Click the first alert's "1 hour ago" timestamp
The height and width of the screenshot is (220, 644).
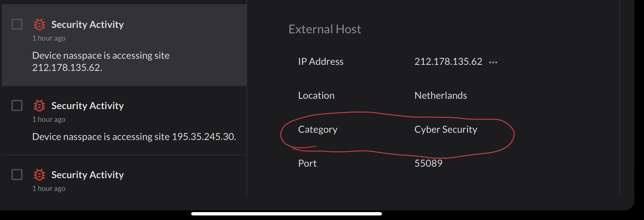pos(49,38)
